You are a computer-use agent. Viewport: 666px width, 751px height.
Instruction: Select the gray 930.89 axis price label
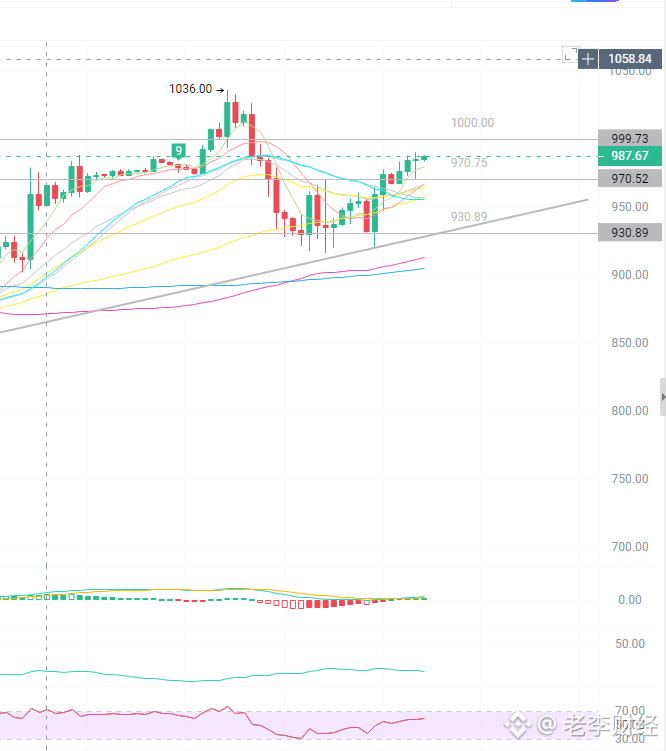click(630, 233)
